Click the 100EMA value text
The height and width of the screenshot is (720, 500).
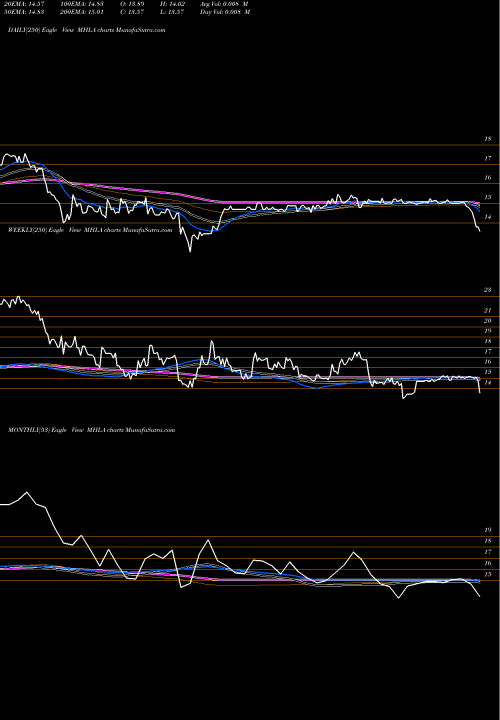84,3
